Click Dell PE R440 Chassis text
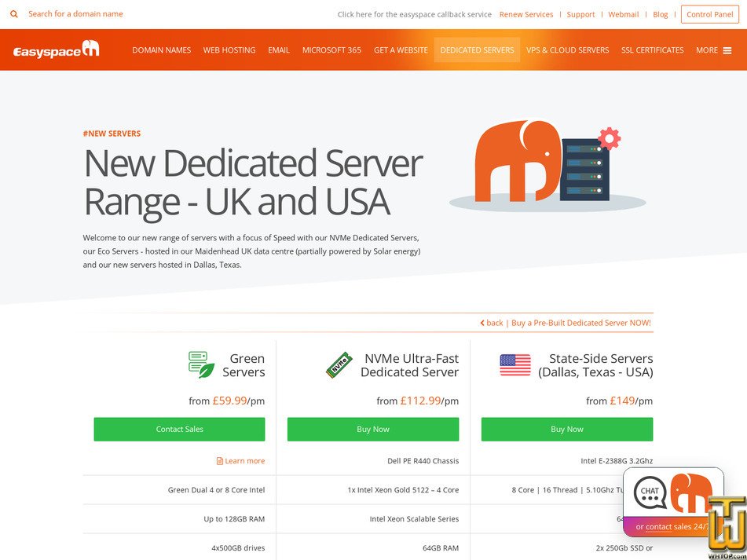 click(x=423, y=461)
